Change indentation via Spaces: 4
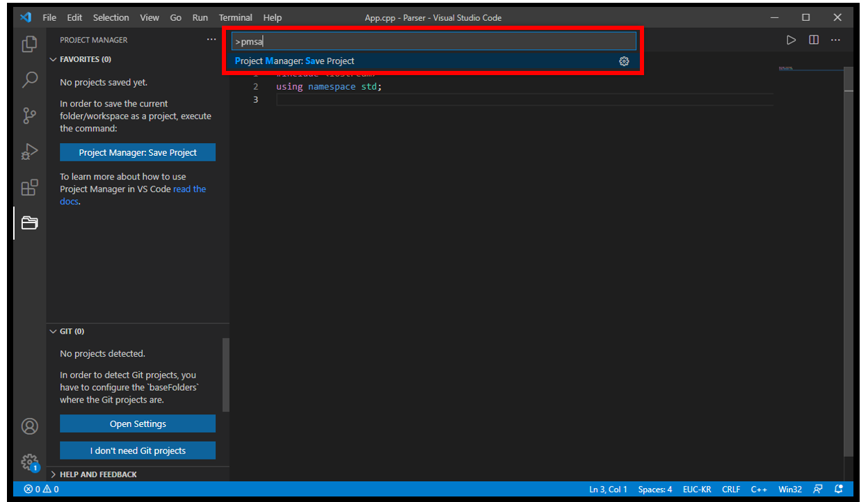 655,489
